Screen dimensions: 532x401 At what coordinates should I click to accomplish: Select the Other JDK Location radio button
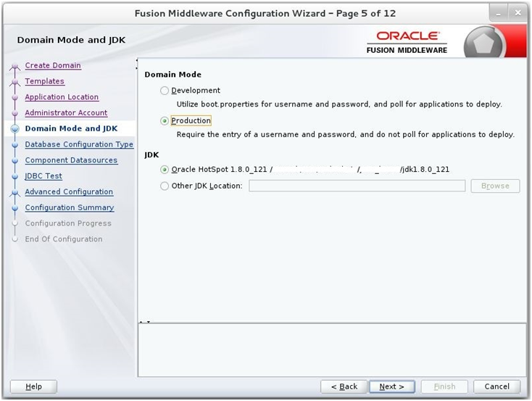pos(165,186)
